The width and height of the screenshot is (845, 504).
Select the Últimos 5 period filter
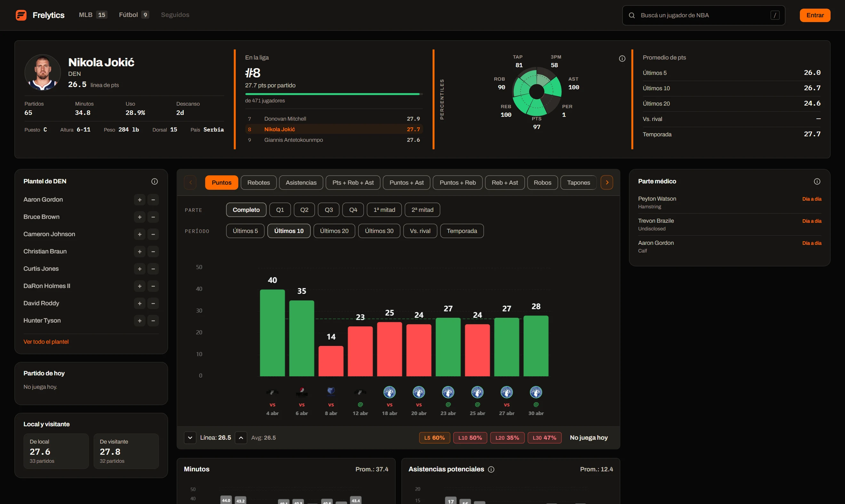point(245,231)
